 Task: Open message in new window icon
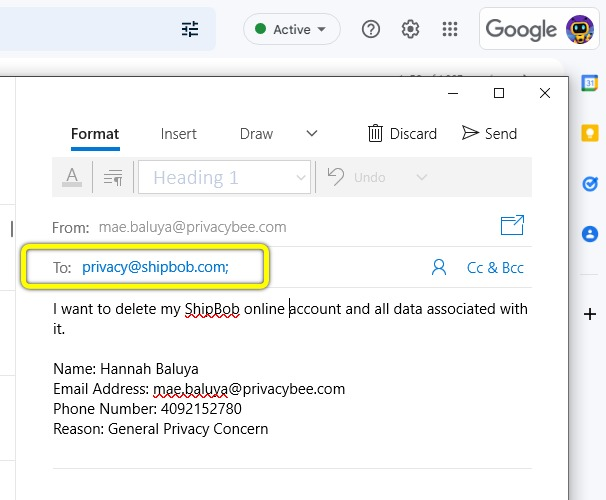(512, 225)
